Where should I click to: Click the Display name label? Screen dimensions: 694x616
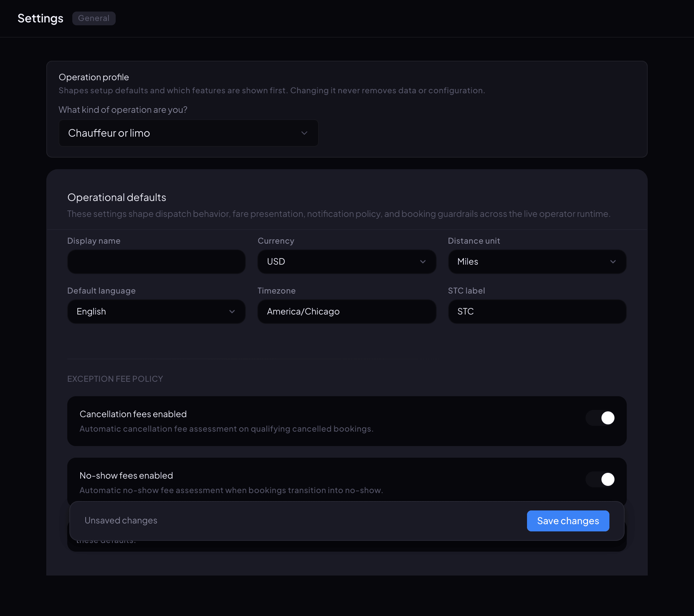(94, 241)
